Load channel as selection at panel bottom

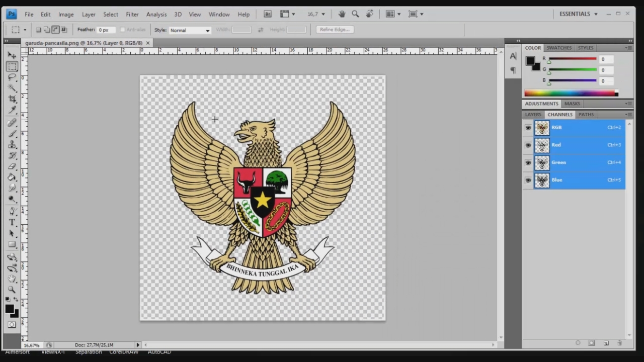pos(578,343)
